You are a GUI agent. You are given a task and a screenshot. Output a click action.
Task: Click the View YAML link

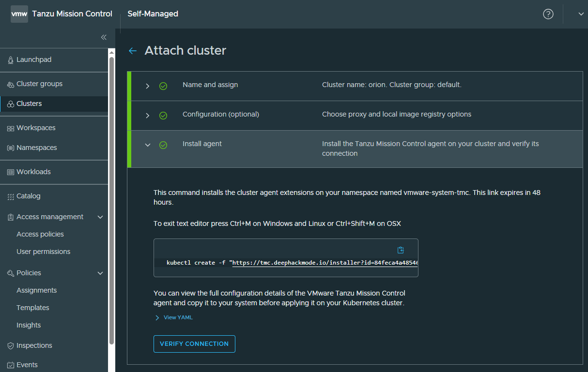click(178, 318)
